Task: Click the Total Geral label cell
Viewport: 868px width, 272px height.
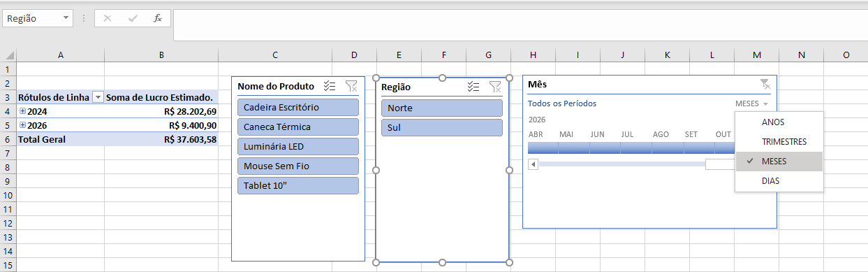Action: point(60,139)
